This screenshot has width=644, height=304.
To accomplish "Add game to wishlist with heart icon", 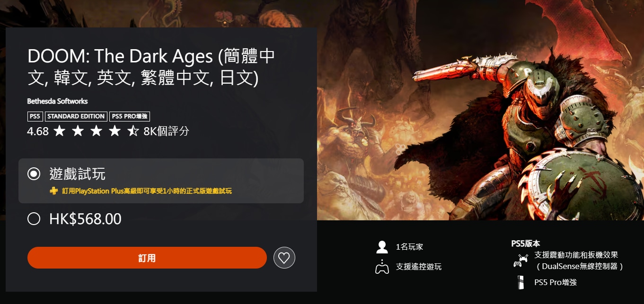I will (x=284, y=258).
